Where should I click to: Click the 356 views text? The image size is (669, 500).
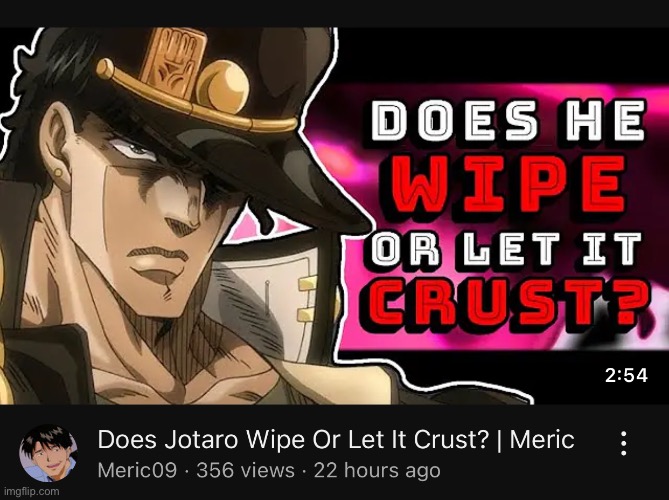[245, 471]
